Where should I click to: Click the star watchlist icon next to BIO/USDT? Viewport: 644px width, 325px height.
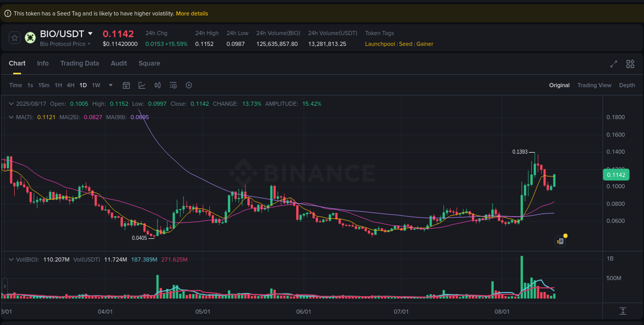(x=14, y=37)
